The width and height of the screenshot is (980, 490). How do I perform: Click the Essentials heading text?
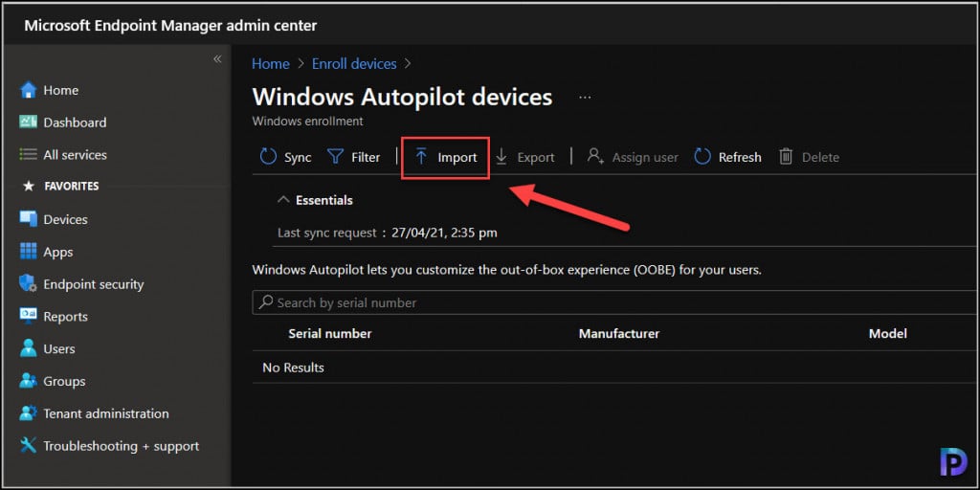coord(323,200)
